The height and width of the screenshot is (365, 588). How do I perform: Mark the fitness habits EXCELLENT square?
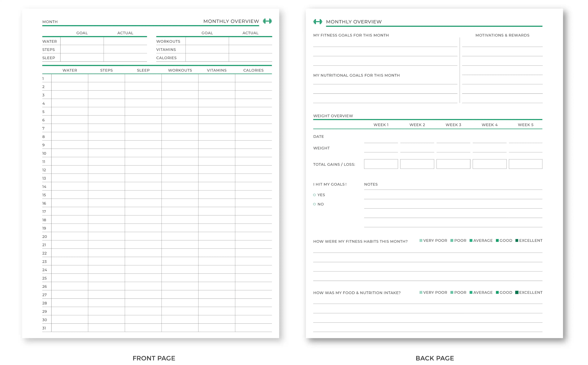[517, 240]
